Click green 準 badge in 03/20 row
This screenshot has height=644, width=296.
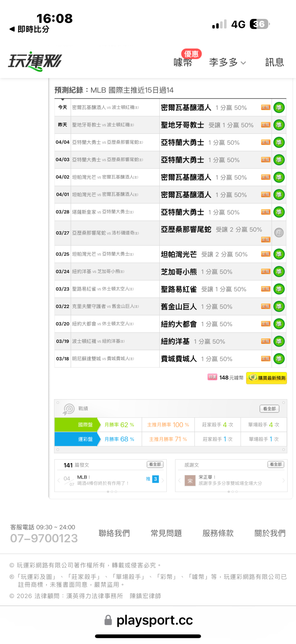pyautogui.click(x=279, y=324)
